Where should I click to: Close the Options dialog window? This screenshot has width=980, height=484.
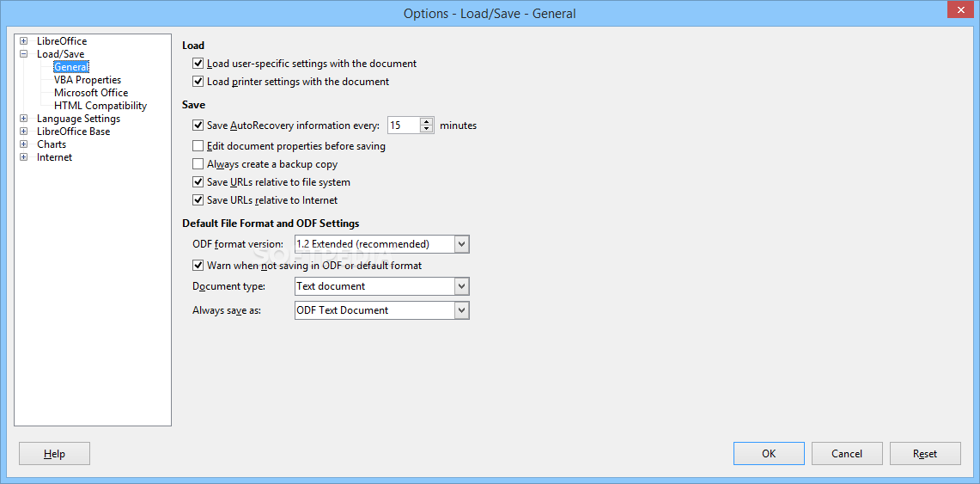959,9
